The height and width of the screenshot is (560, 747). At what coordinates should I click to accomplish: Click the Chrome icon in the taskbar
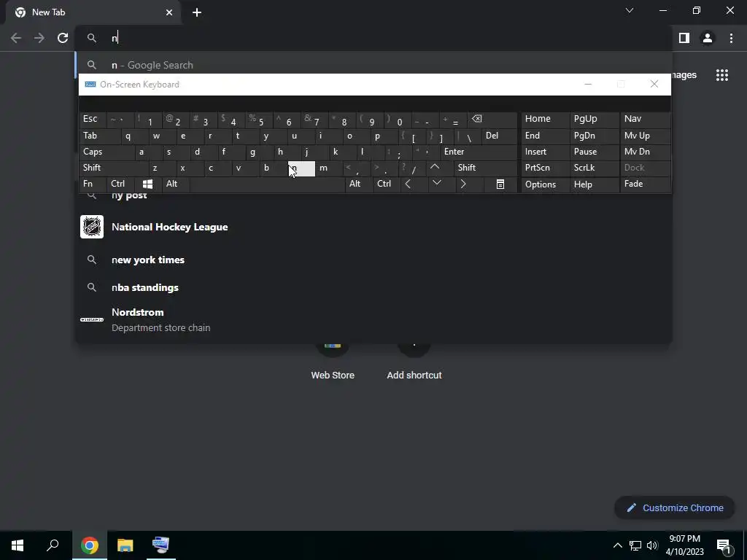(x=90, y=545)
